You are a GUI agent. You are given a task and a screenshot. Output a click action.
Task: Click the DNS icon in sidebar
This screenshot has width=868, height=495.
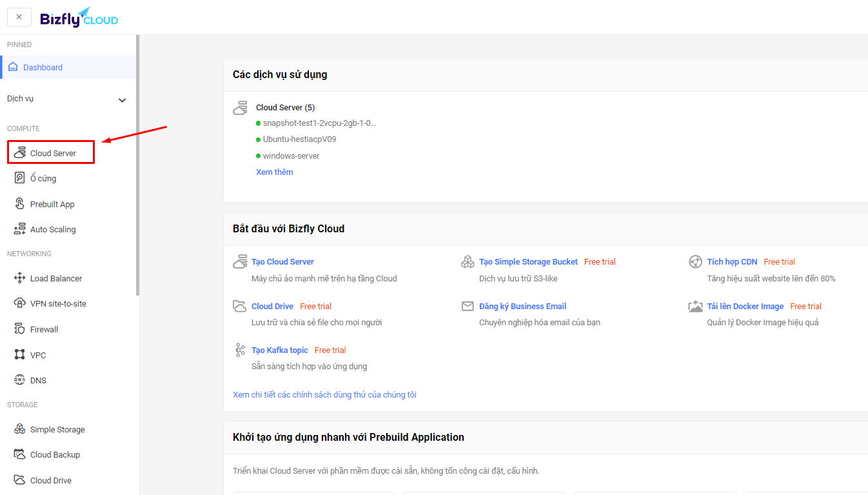pyautogui.click(x=19, y=380)
